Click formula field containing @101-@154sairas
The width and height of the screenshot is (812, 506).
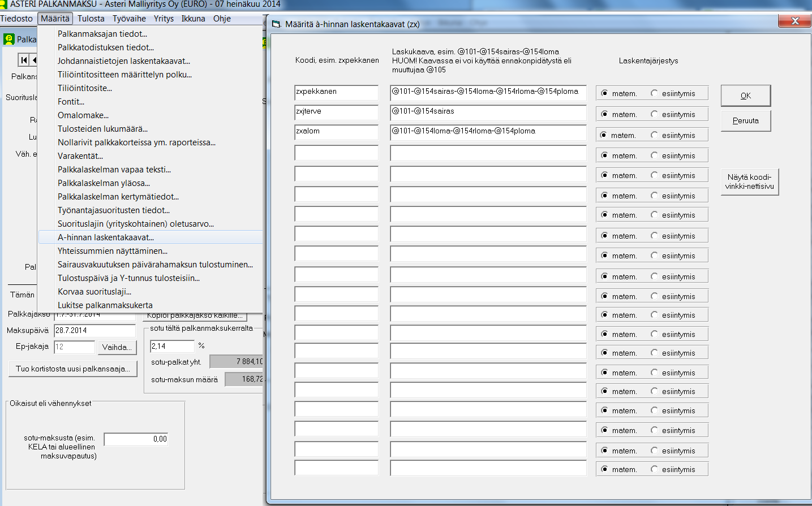488,113
